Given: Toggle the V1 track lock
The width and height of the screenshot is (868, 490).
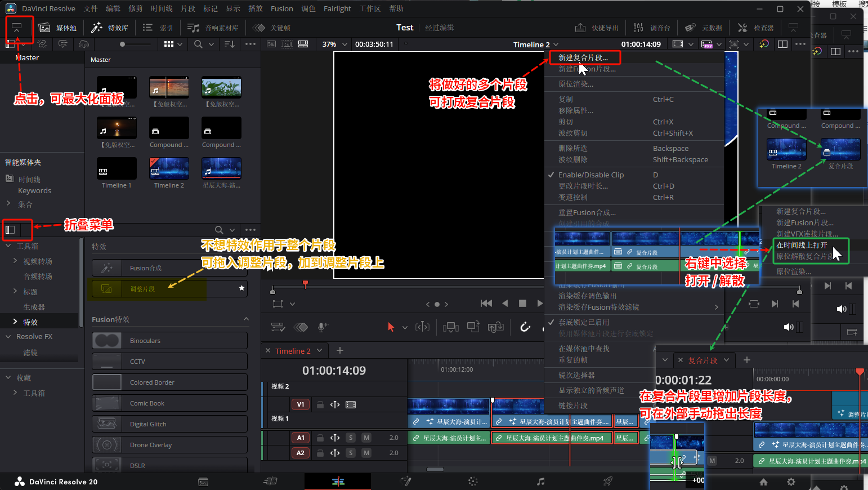Looking at the screenshot, I should coord(320,404).
